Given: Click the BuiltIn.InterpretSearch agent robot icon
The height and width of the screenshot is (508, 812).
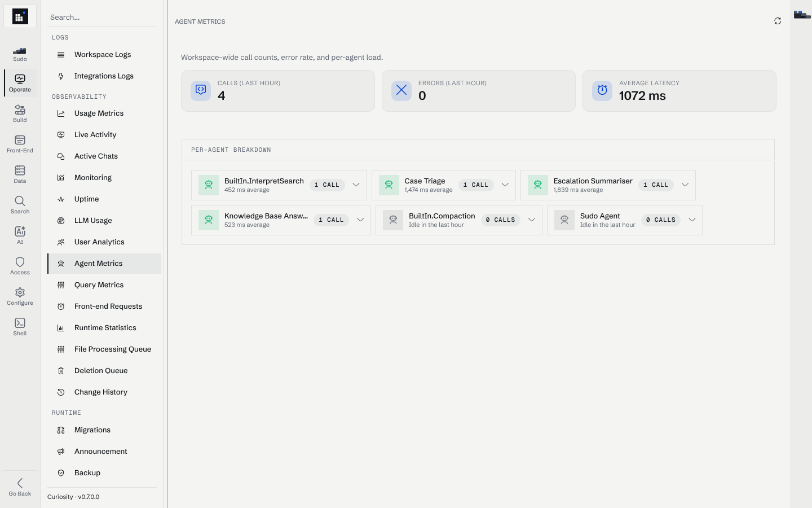Looking at the screenshot, I should pyautogui.click(x=209, y=185).
